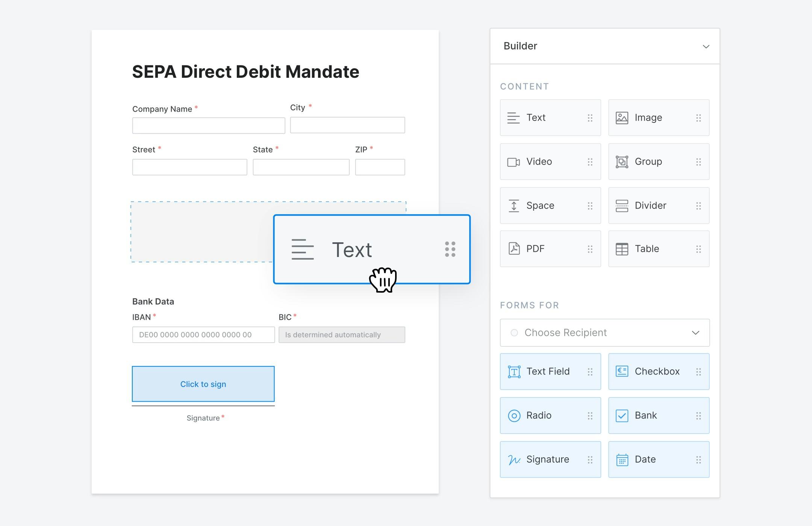Screen dimensions: 812x526
Task: Switch to the Content section
Action: point(524,86)
